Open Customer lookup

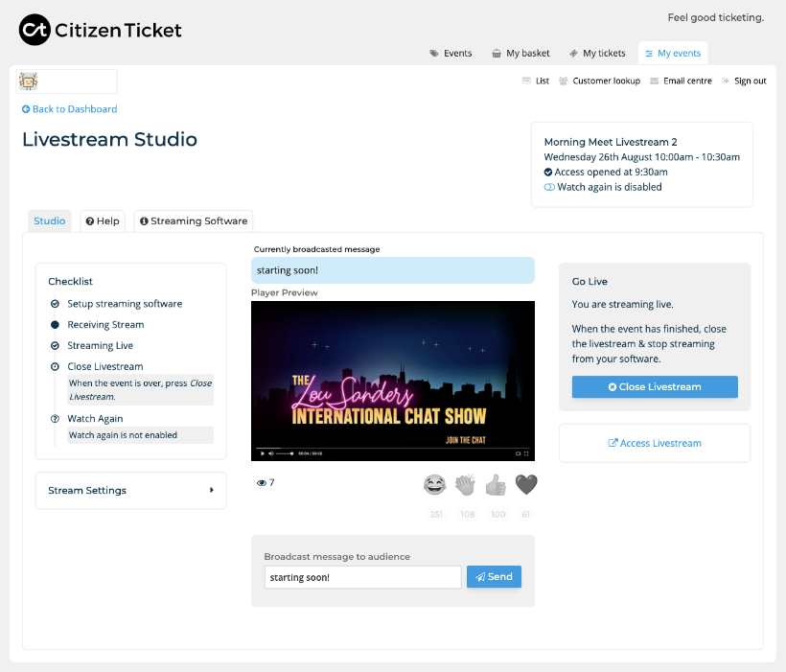click(x=601, y=81)
